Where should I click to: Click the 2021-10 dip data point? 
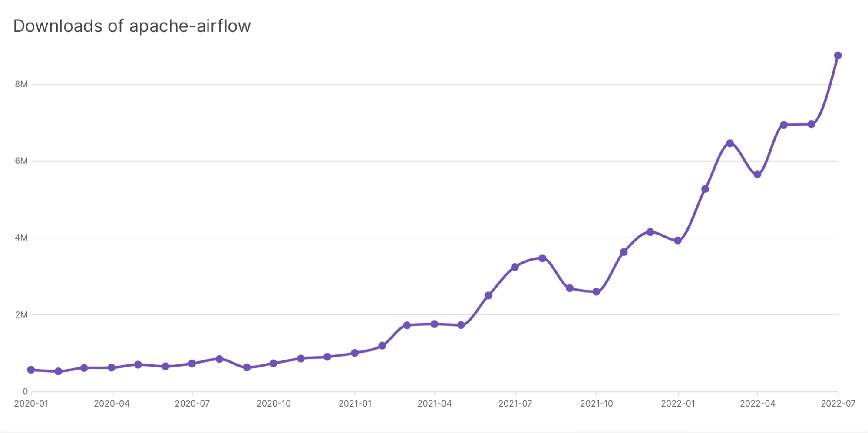click(x=596, y=291)
